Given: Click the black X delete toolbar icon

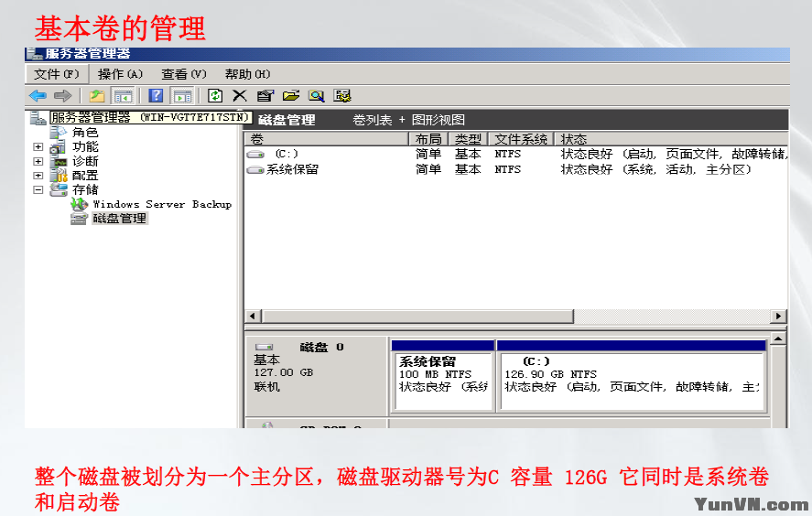Looking at the screenshot, I should (239, 96).
